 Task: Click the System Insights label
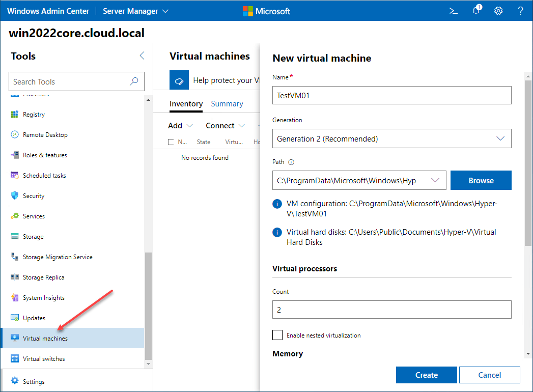(x=43, y=298)
